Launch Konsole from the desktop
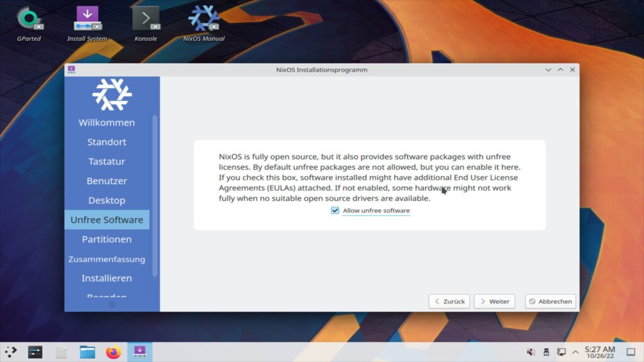This screenshot has width=644, height=362. pos(146,24)
